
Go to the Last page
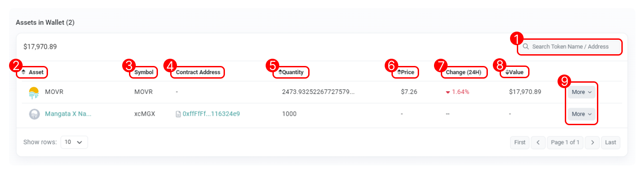611,142
